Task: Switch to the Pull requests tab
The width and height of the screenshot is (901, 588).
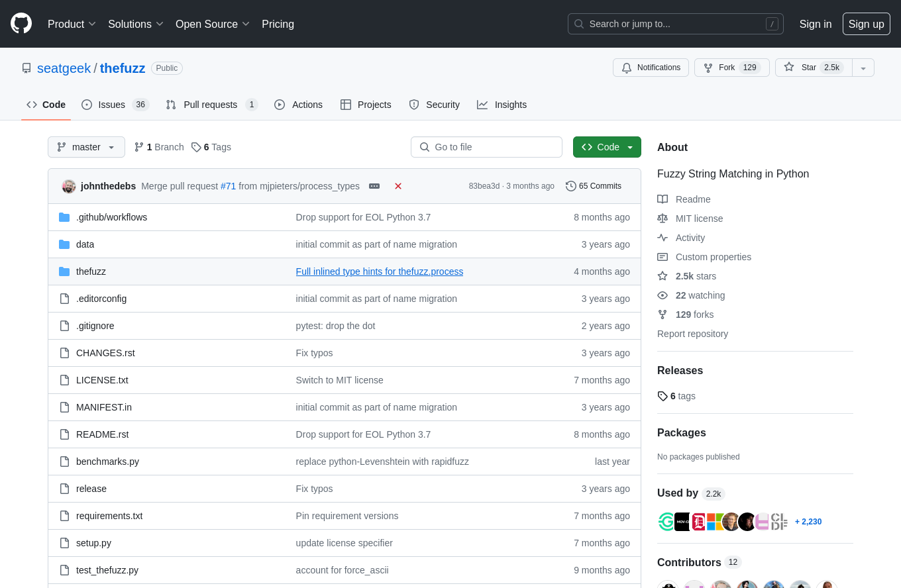Action: click(212, 105)
